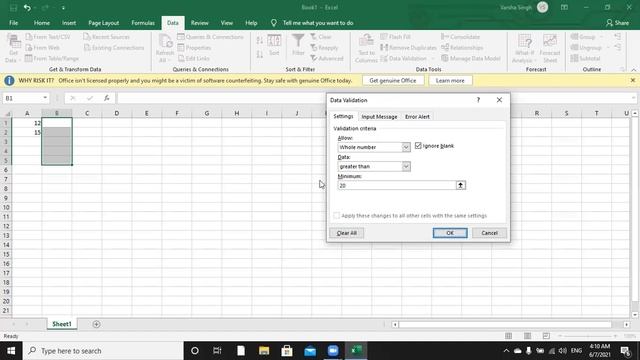Screen dimensions: 640x360
Task: Click Manage Data Model
Action: pyautogui.click(x=471, y=58)
